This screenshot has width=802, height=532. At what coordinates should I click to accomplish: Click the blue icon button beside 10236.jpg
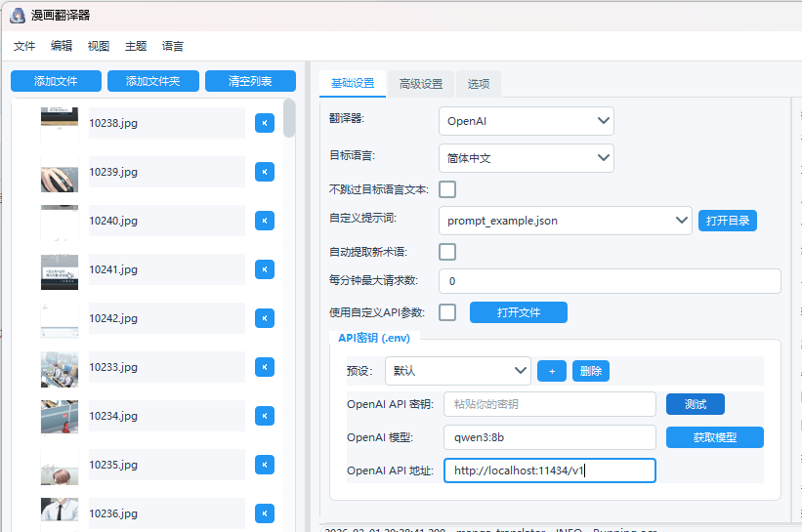tap(265, 513)
